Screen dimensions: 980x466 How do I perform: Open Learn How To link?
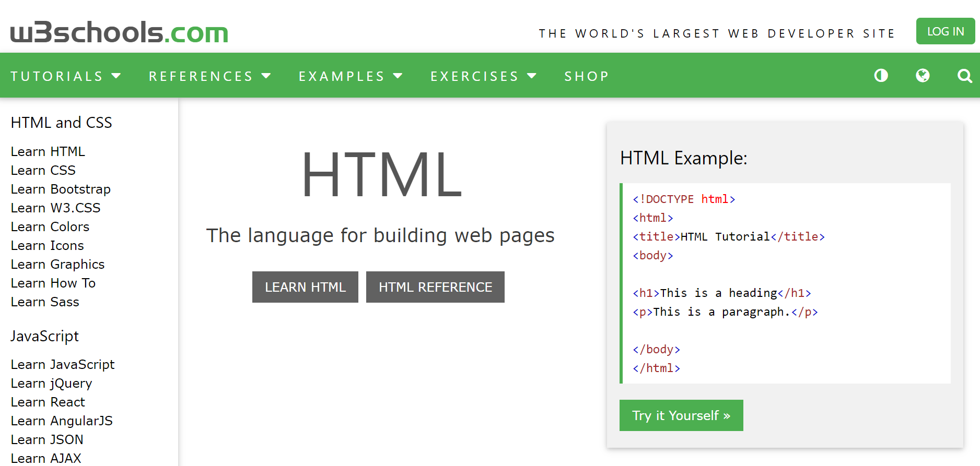[53, 283]
